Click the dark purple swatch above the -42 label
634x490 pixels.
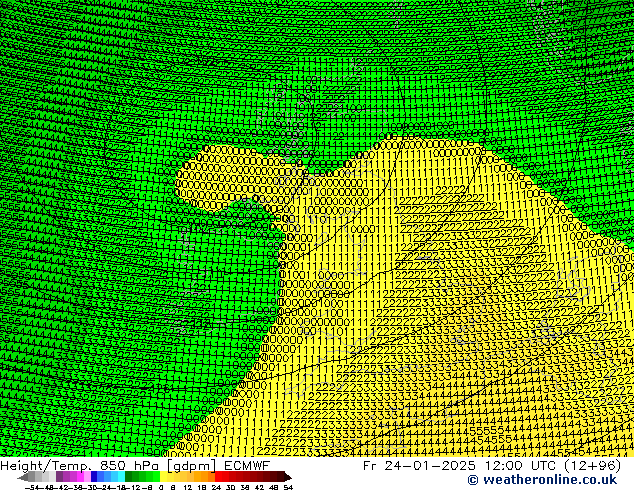(x=59, y=477)
